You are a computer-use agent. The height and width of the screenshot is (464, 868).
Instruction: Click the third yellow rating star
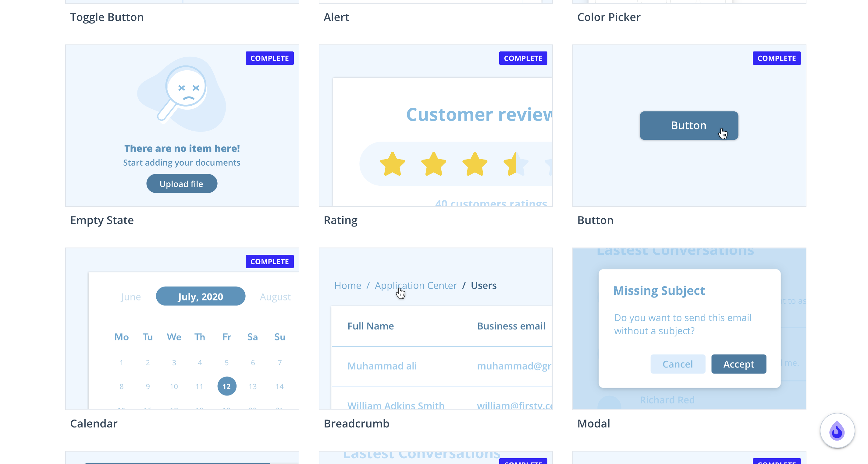(x=475, y=164)
